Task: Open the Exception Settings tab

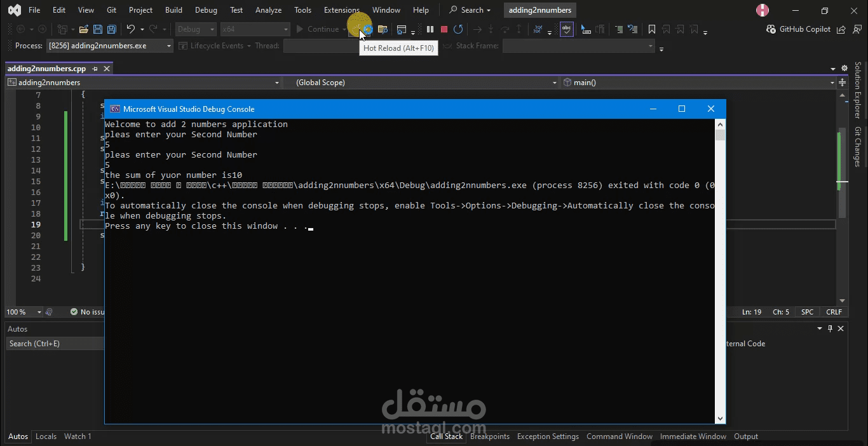Action: point(548,436)
